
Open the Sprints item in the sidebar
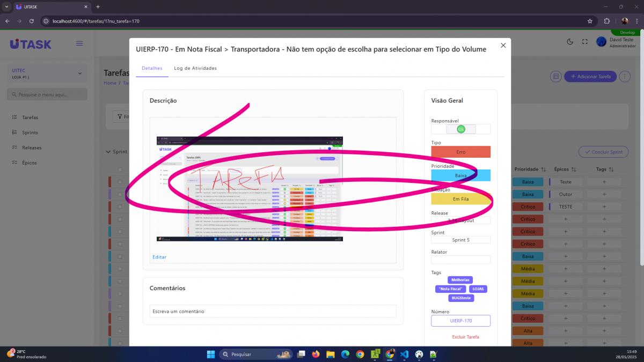(x=30, y=132)
